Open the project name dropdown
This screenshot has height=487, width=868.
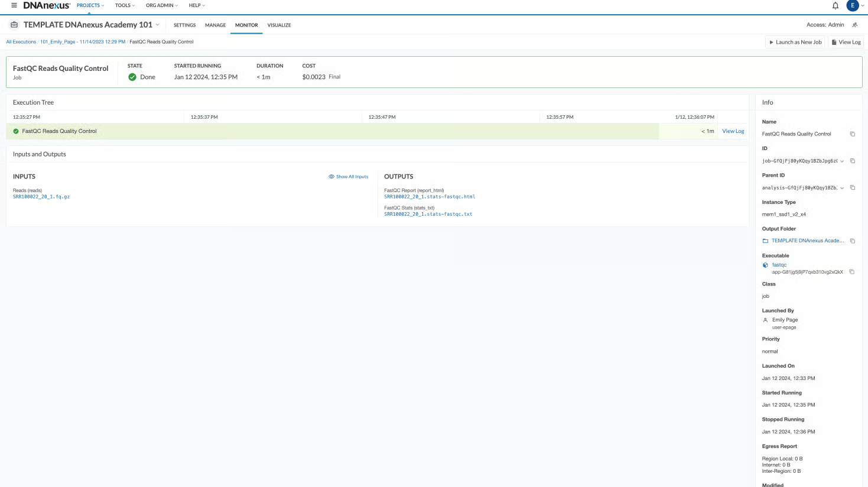point(157,25)
